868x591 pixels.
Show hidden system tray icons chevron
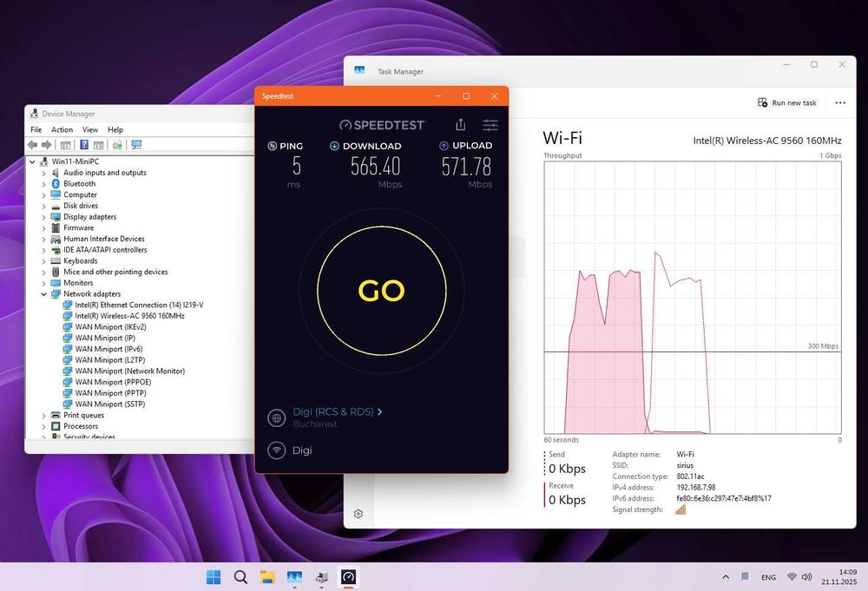(725, 577)
